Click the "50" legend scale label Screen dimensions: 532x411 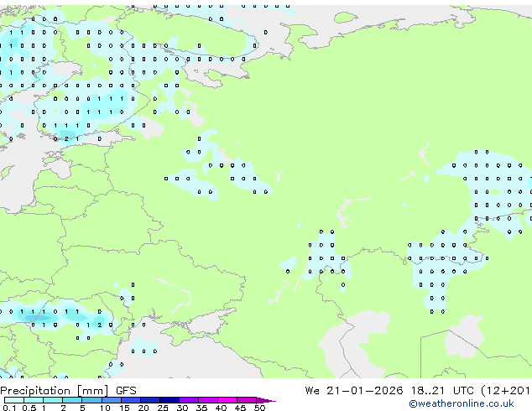click(259, 408)
